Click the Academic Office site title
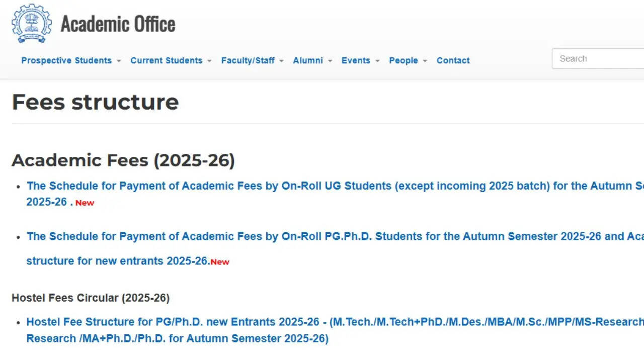644x362 pixels. tap(118, 24)
